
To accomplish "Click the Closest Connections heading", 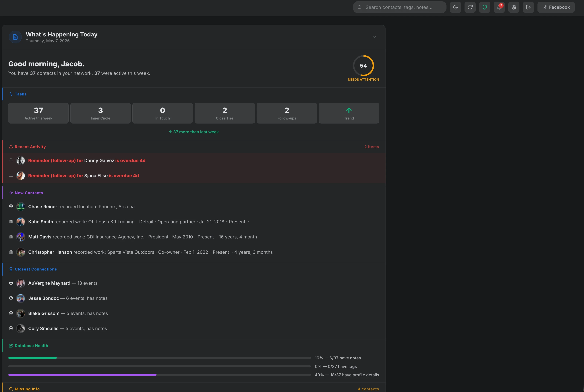I will point(36,269).
